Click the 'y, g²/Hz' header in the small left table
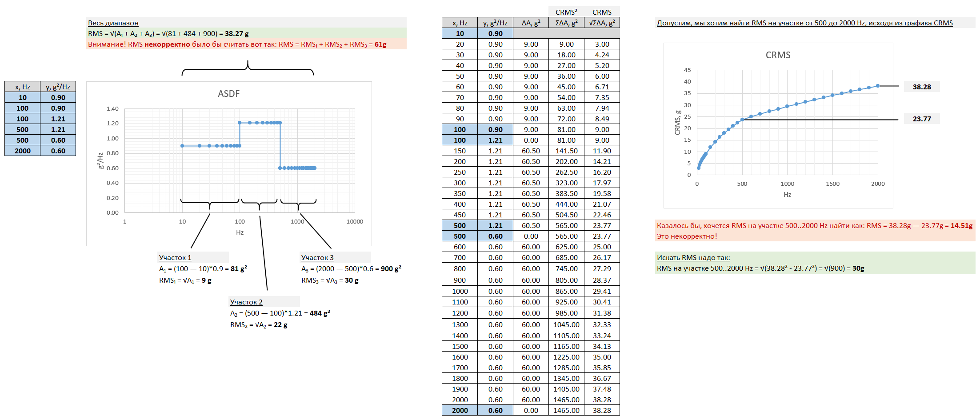980x420 pixels. [x=58, y=87]
